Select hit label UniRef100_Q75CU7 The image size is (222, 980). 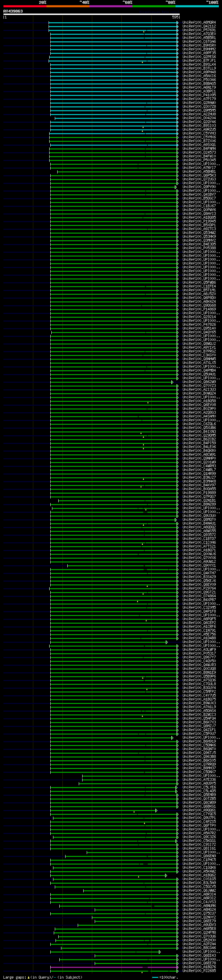pyautogui.click(x=199, y=913)
